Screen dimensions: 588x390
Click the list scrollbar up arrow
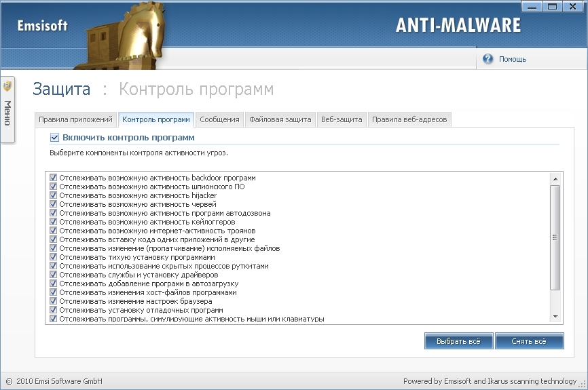click(x=555, y=178)
